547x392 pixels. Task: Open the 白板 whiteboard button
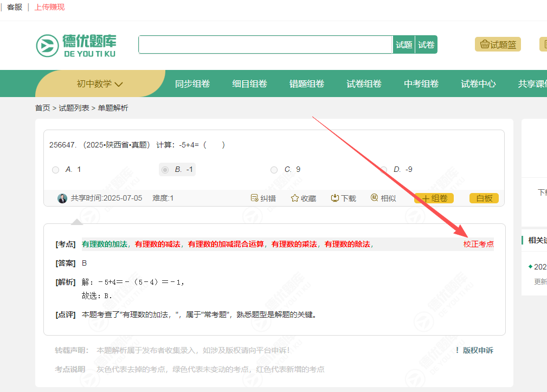484,198
